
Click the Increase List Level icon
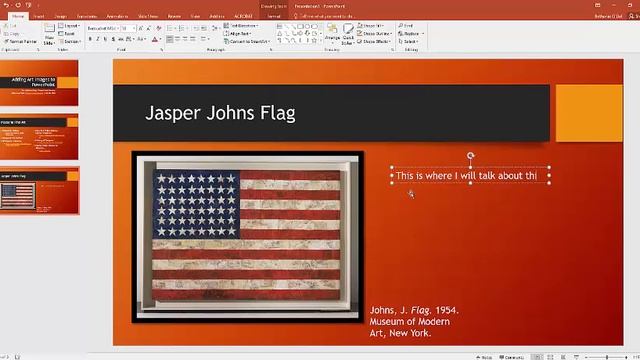[x=204, y=29]
